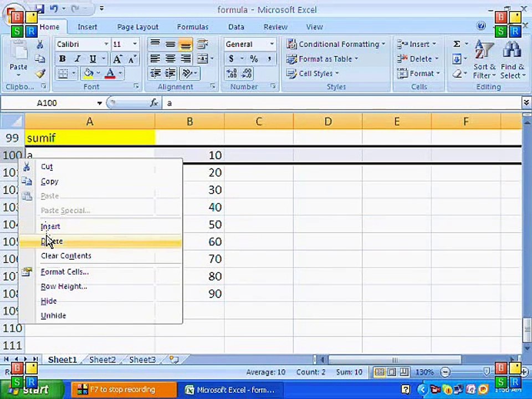532x399 pixels.
Task: Click the Windows Start button
Action: pyautogui.click(x=32, y=389)
